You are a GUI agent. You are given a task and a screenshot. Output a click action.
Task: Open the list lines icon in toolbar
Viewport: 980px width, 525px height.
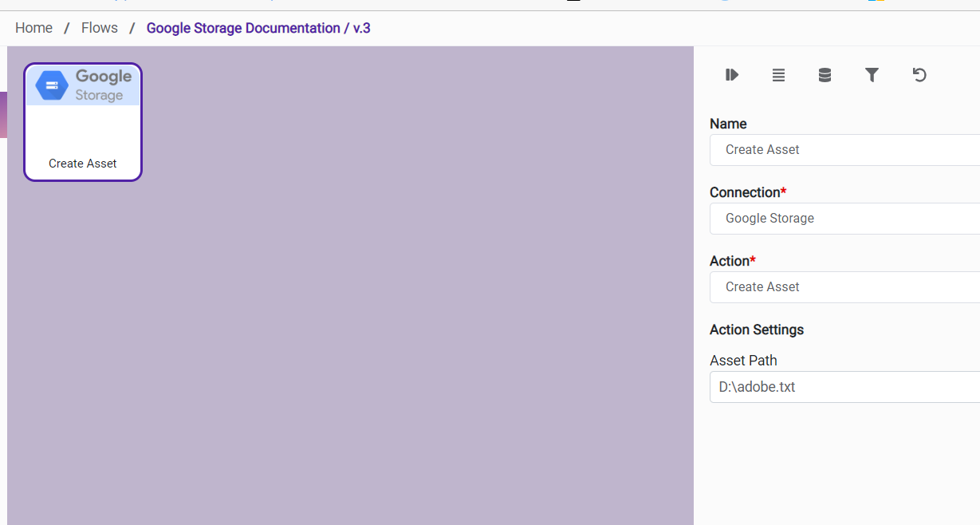point(778,75)
